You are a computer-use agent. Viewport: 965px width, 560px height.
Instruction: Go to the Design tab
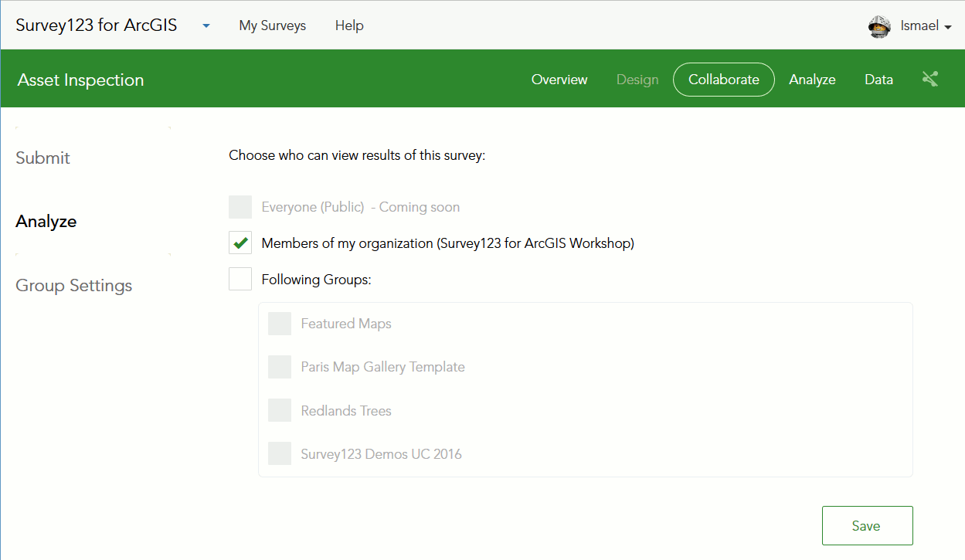637,80
